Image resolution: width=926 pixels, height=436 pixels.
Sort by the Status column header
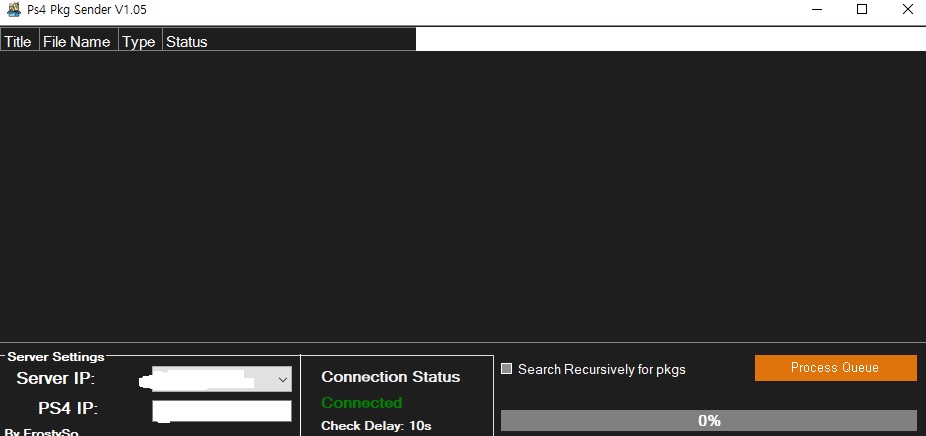[x=289, y=41]
